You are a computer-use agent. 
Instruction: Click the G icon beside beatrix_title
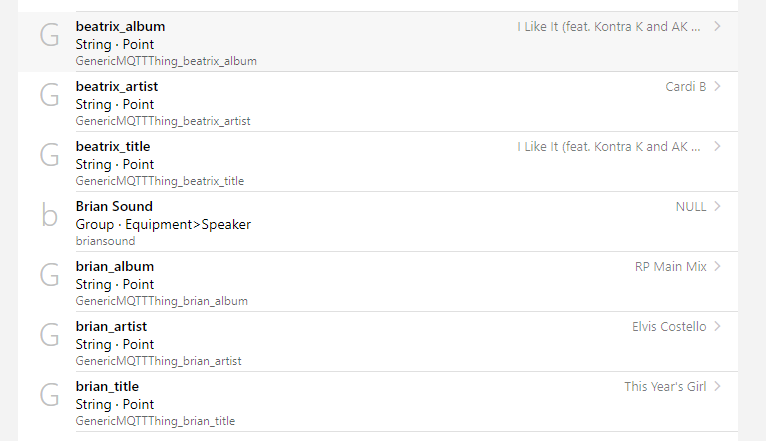click(x=49, y=156)
